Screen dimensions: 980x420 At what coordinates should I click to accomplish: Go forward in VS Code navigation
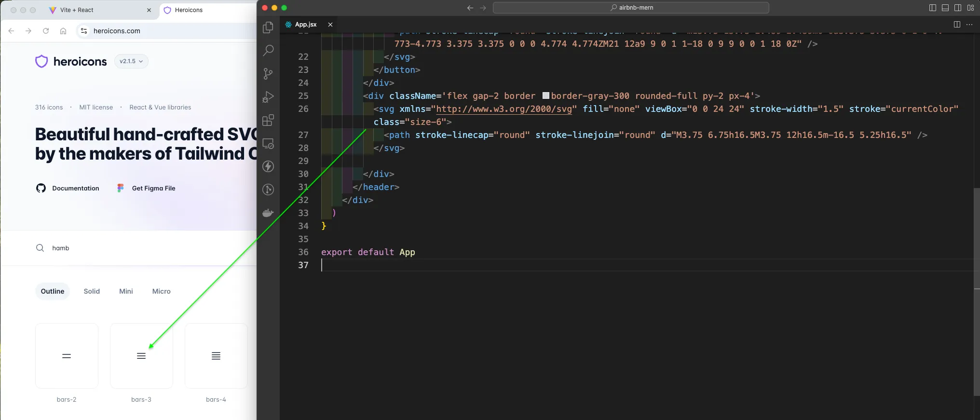tap(483, 8)
